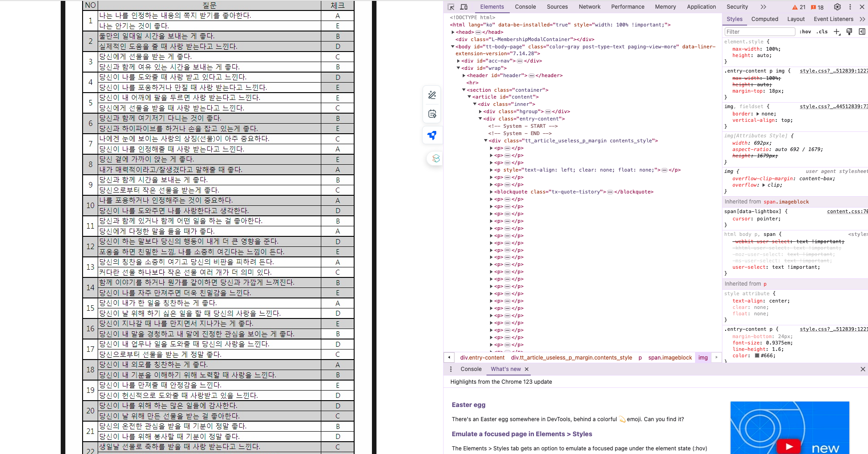Toggle the .cls class editor
The width and height of the screenshot is (868, 454).
pyautogui.click(x=823, y=31)
